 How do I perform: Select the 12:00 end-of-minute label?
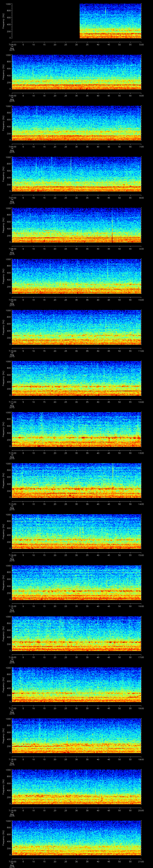141,402
